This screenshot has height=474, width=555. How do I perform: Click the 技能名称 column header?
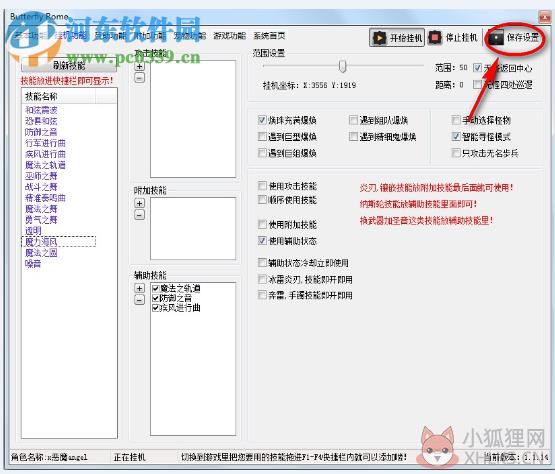pyautogui.click(x=59, y=96)
